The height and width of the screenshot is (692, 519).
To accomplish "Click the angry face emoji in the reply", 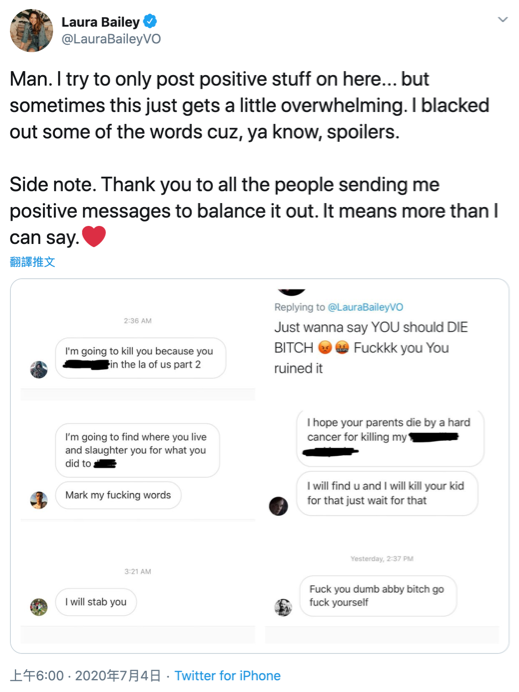I will (x=325, y=348).
